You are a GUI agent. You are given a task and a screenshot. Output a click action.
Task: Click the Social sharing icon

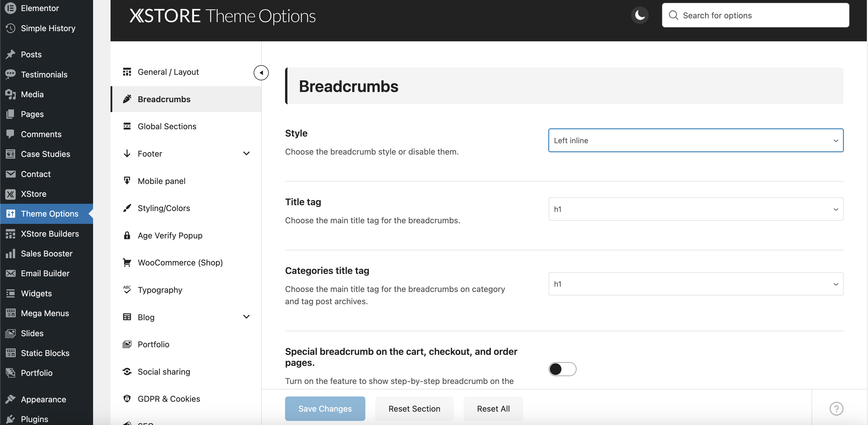pyautogui.click(x=127, y=371)
